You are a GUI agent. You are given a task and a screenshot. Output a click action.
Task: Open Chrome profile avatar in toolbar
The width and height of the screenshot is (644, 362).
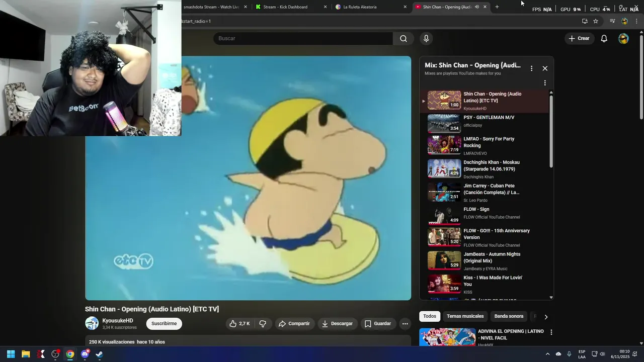624,21
